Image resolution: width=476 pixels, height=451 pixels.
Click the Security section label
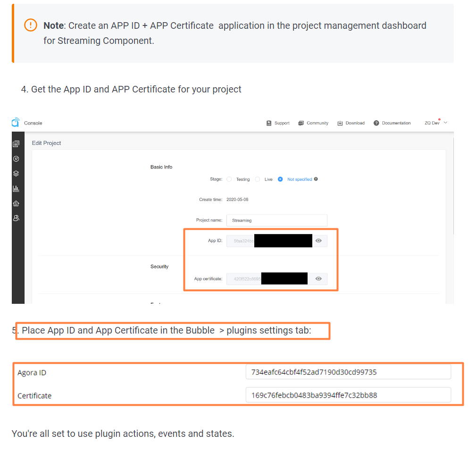tap(159, 267)
